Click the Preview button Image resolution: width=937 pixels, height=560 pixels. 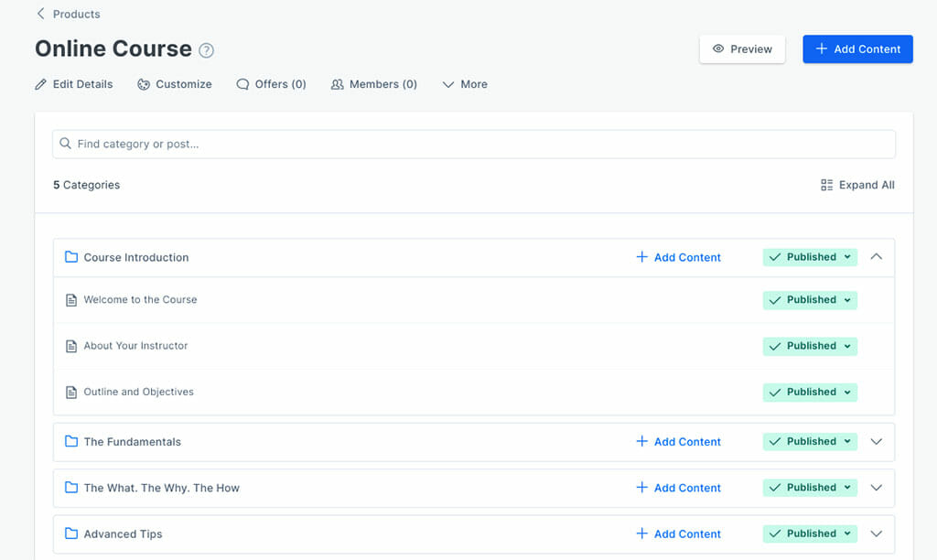click(x=742, y=49)
